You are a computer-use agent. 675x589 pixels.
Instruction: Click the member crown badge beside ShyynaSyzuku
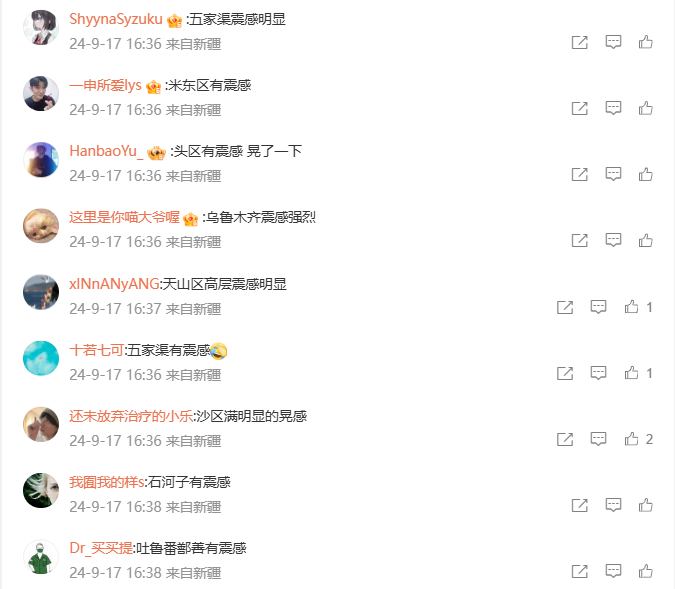pyautogui.click(x=174, y=21)
